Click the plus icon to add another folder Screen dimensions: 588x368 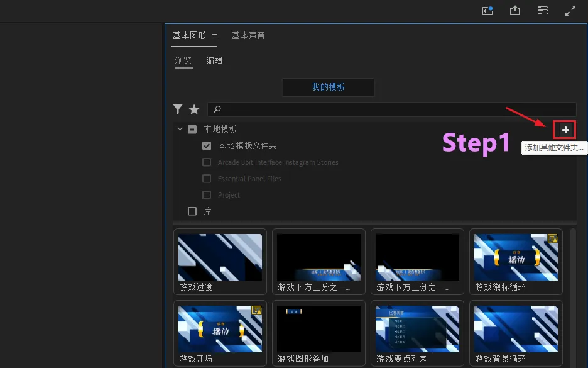coord(565,130)
